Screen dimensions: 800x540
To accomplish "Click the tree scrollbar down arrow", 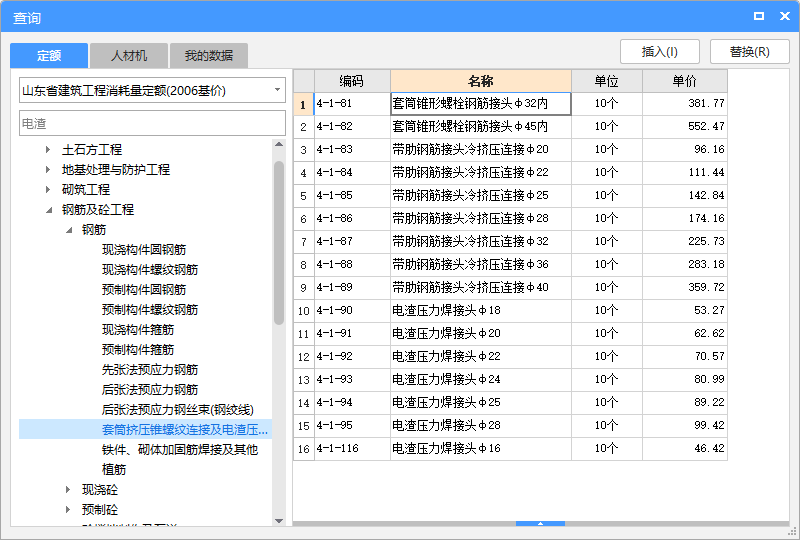I will [x=279, y=521].
